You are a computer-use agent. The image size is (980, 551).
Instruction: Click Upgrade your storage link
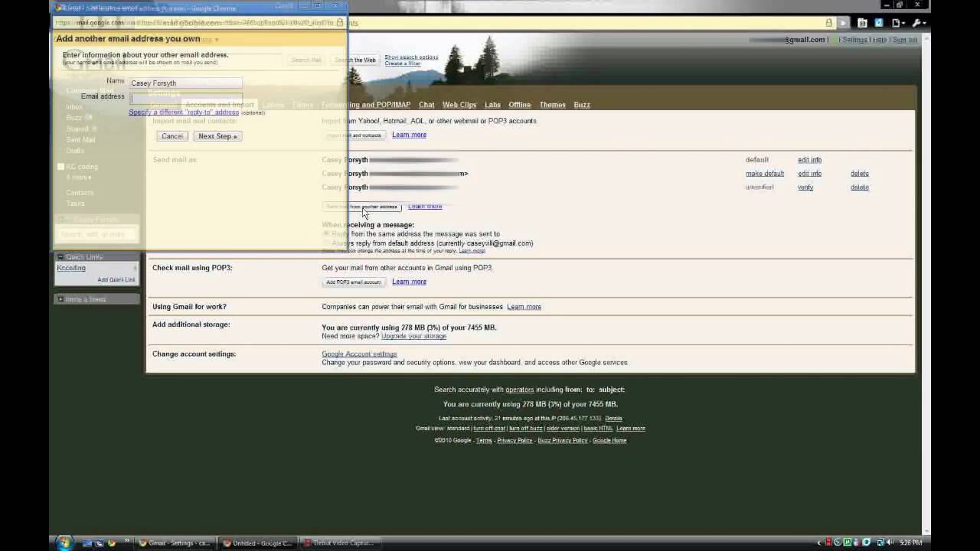[413, 336]
